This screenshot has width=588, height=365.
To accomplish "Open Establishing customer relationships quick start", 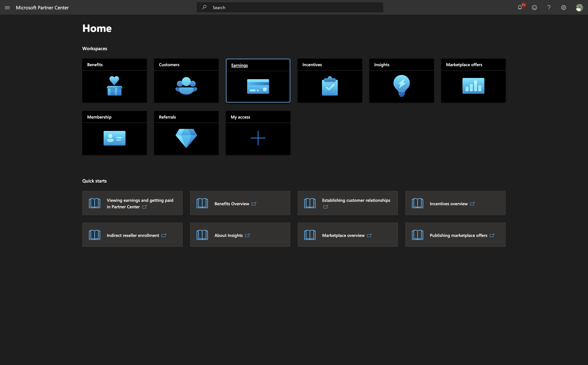I will [348, 203].
